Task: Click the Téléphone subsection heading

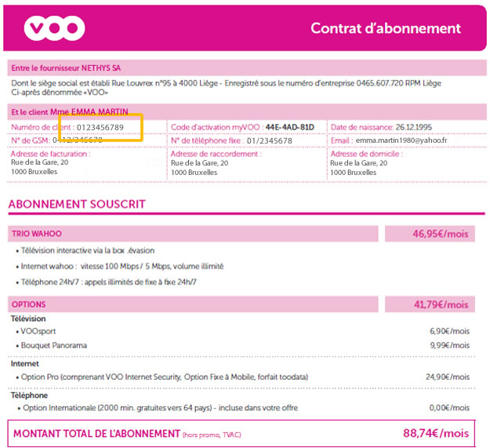Action: pyautogui.click(x=29, y=395)
